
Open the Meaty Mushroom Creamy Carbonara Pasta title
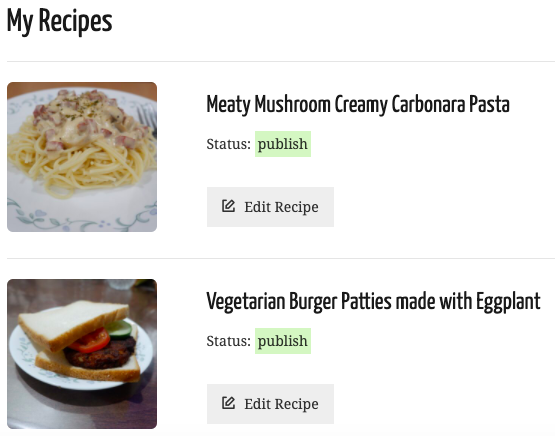tap(358, 105)
